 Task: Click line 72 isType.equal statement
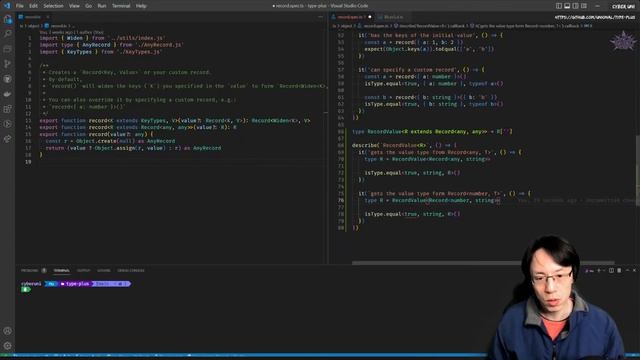point(412,173)
